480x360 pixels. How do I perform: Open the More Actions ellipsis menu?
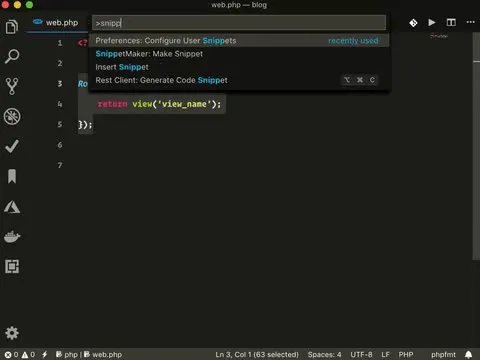click(x=470, y=22)
